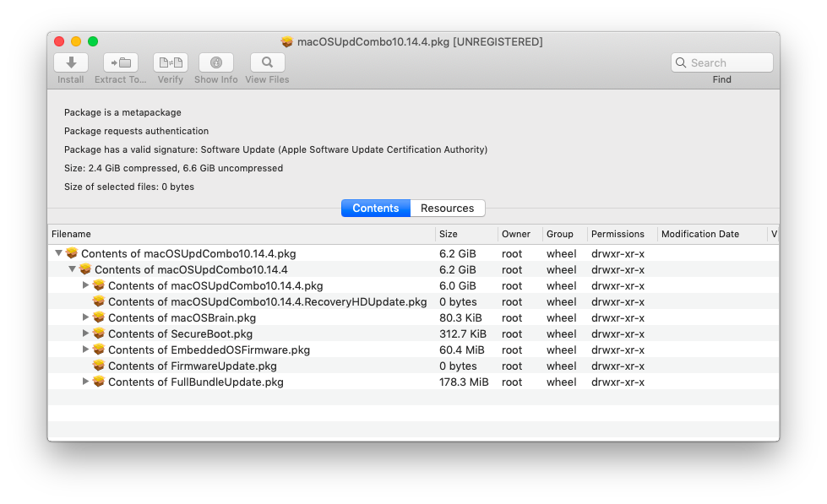Viewport: 827px width, 504px height.
Task: Sort by the Modification Date column header
Action: [712, 234]
